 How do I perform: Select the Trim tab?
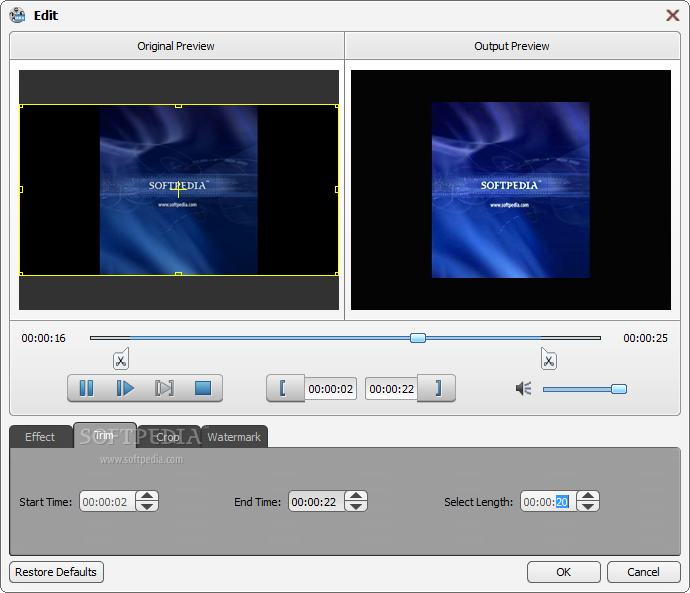click(105, 436)
